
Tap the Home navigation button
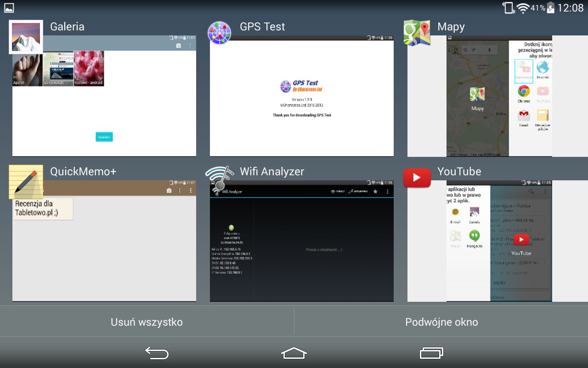point(294,353)
